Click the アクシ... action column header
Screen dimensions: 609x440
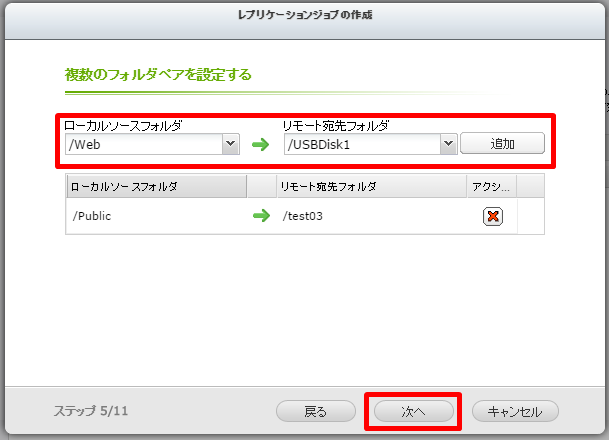tap(492, 186)
